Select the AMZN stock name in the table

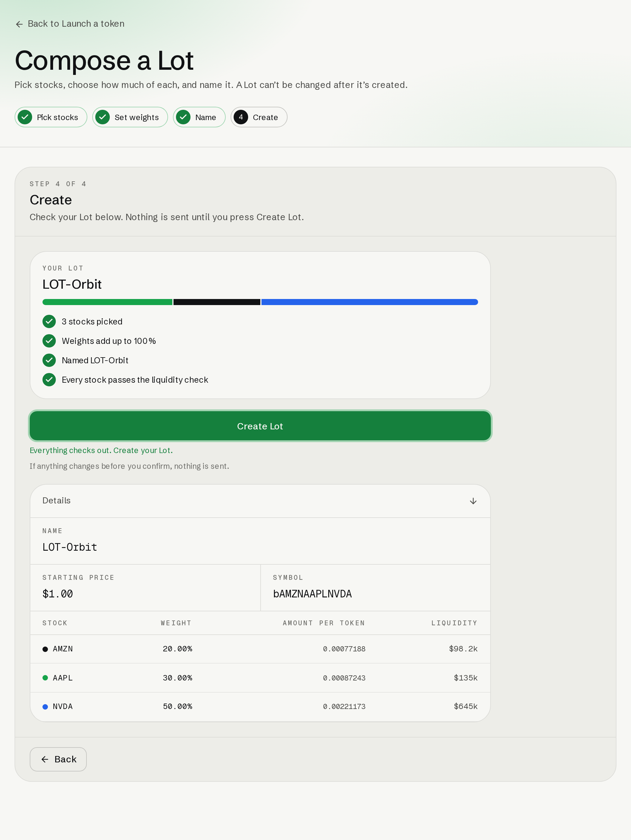(x=63, y=649)
